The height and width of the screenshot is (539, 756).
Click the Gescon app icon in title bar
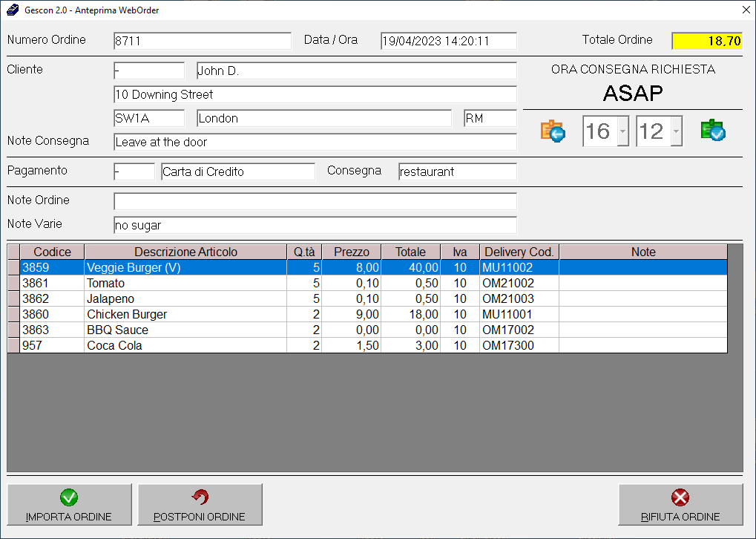pos(11,10)
